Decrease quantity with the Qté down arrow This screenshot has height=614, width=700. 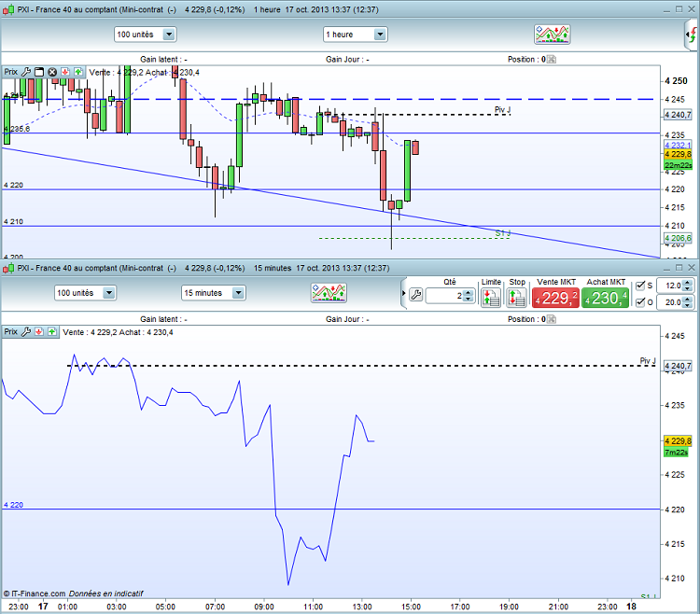click(468, 299)
